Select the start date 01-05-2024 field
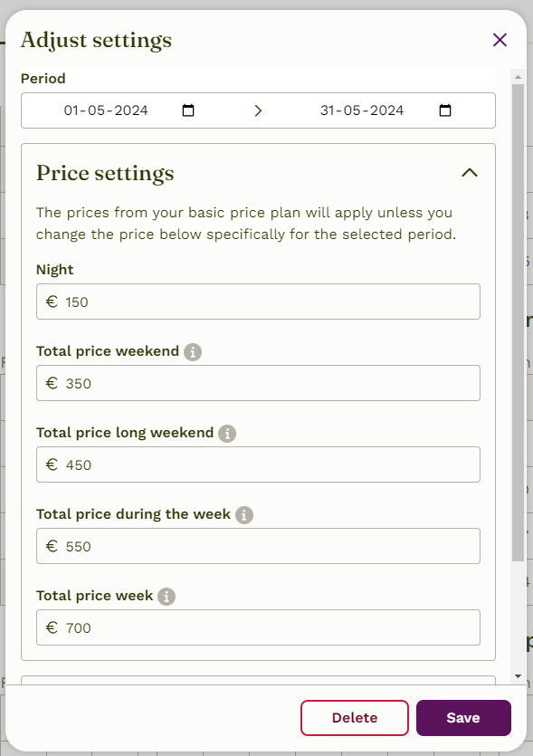 (x=106, y=110)
